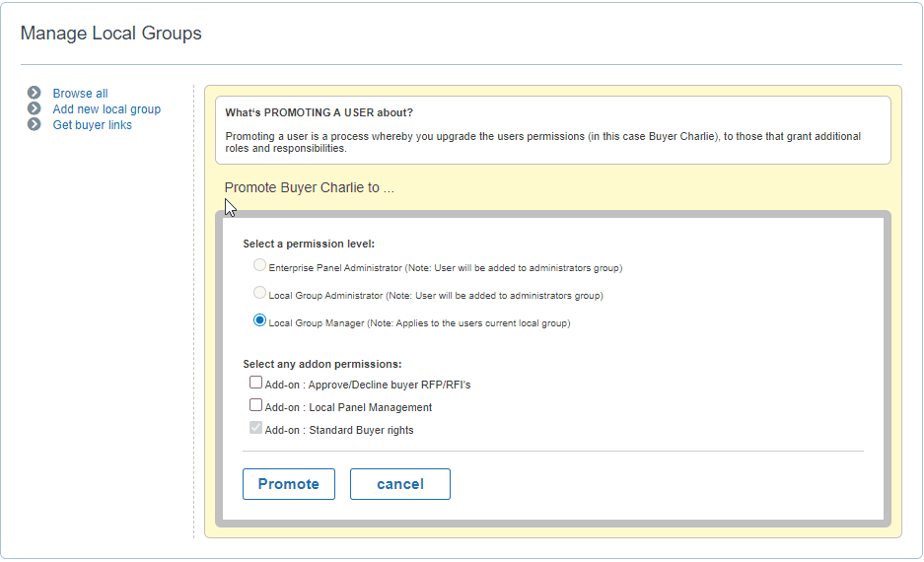Select the Local Group Manager radio button
The image size is (924, 562).
coord(259,320)
